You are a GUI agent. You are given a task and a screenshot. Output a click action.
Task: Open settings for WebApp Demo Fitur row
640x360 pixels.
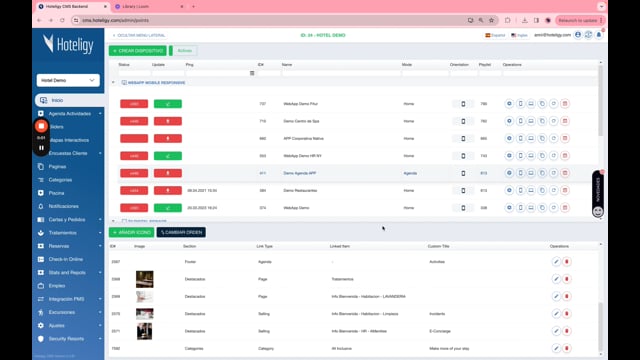coord(509,104)
